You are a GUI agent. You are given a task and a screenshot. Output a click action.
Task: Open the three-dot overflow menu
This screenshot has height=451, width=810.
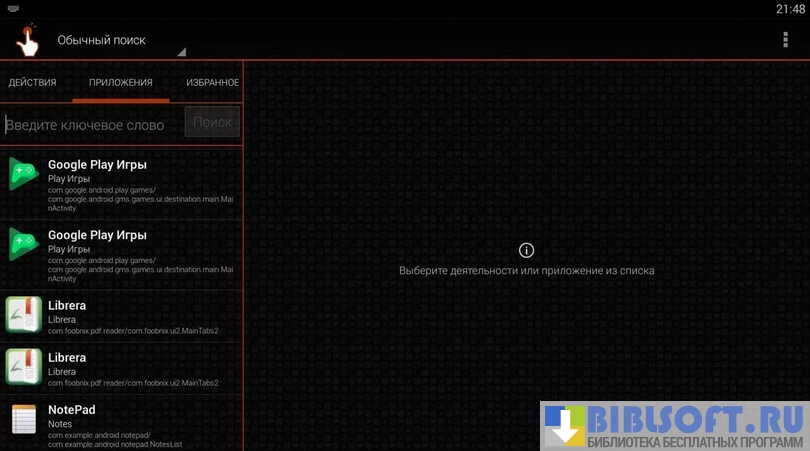click(x=785, y=39)
